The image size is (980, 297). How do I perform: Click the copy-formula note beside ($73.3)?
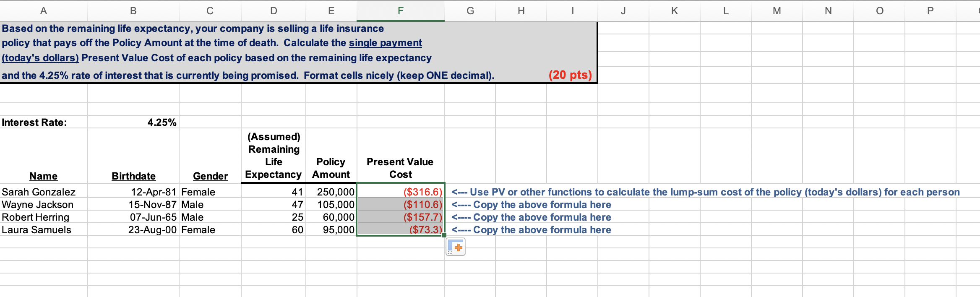531,230
